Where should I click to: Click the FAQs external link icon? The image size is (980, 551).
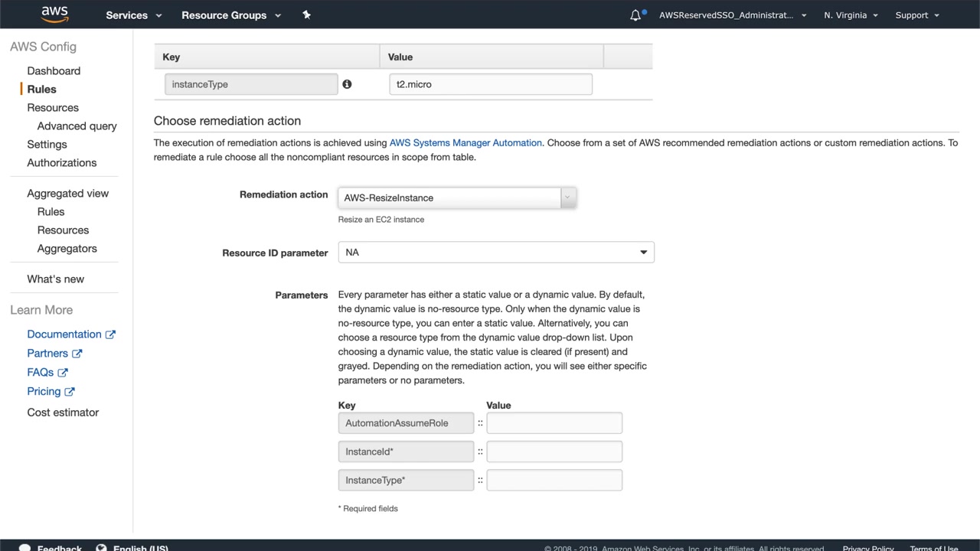(x=63, y=373)
